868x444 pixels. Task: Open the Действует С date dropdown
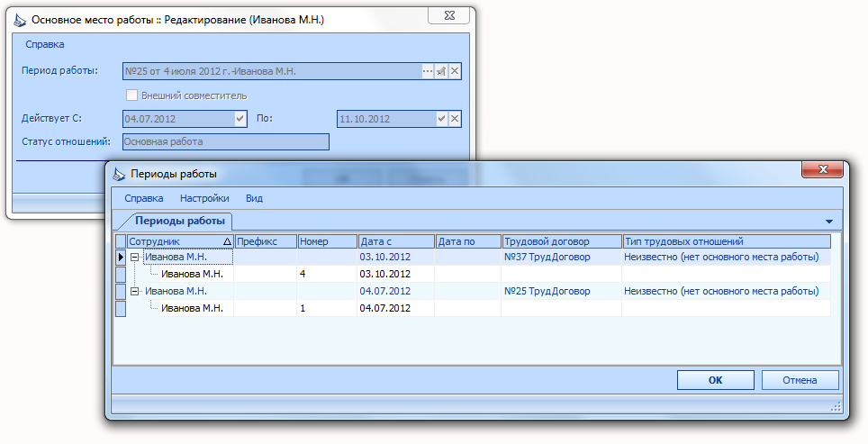tap(240, 119)
